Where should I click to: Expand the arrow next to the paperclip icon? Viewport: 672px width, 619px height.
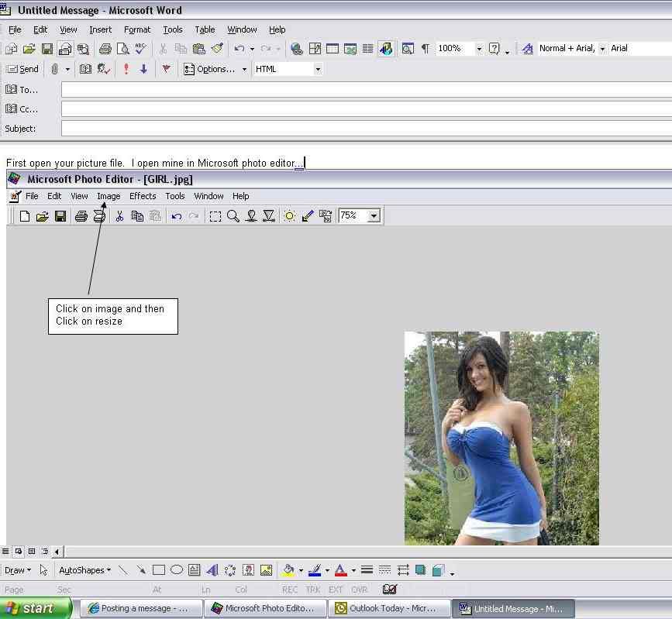pyautogui.click(x=67, y=69)
